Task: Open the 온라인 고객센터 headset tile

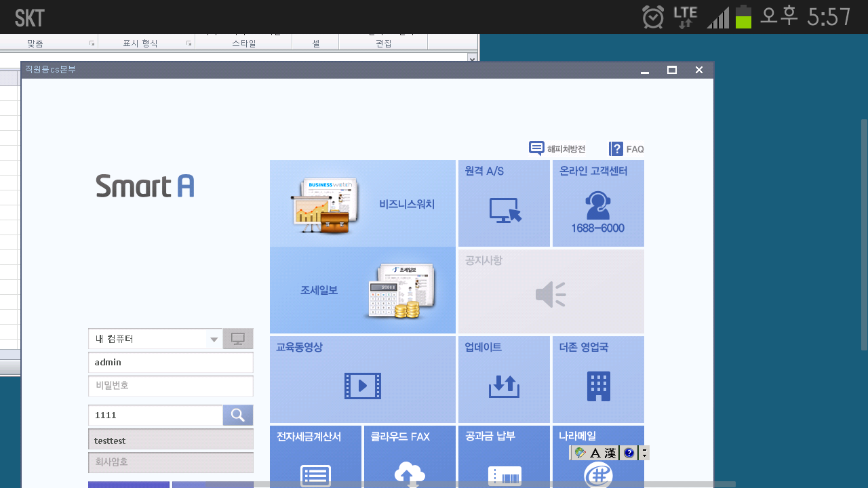Action: (598, 203)
